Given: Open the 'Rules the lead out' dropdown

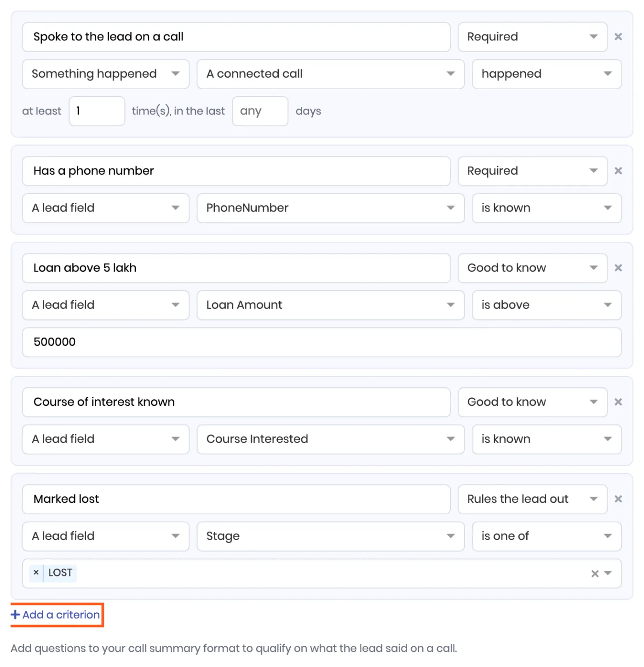Looking at the screenshot, I should coord(533,499).
